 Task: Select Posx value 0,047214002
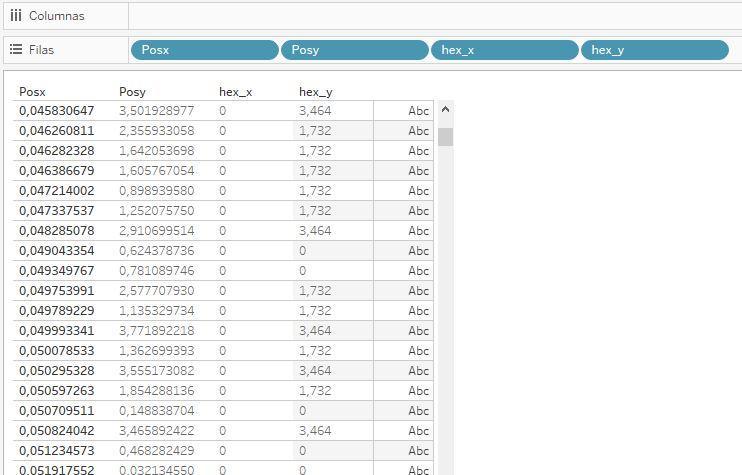point(57,191)
